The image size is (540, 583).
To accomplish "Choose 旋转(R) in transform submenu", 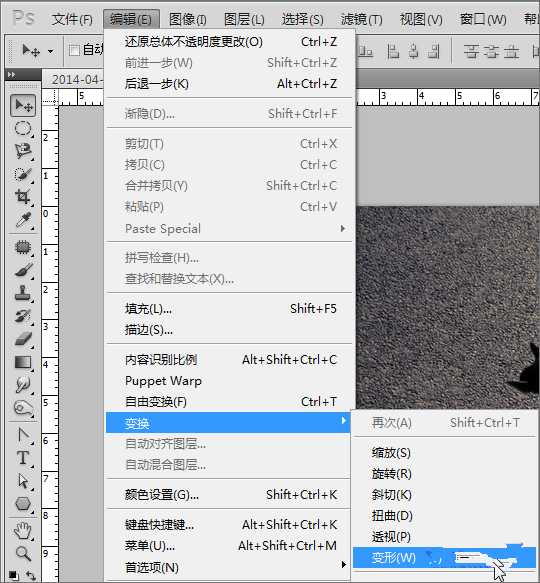I will pos(444,474).
